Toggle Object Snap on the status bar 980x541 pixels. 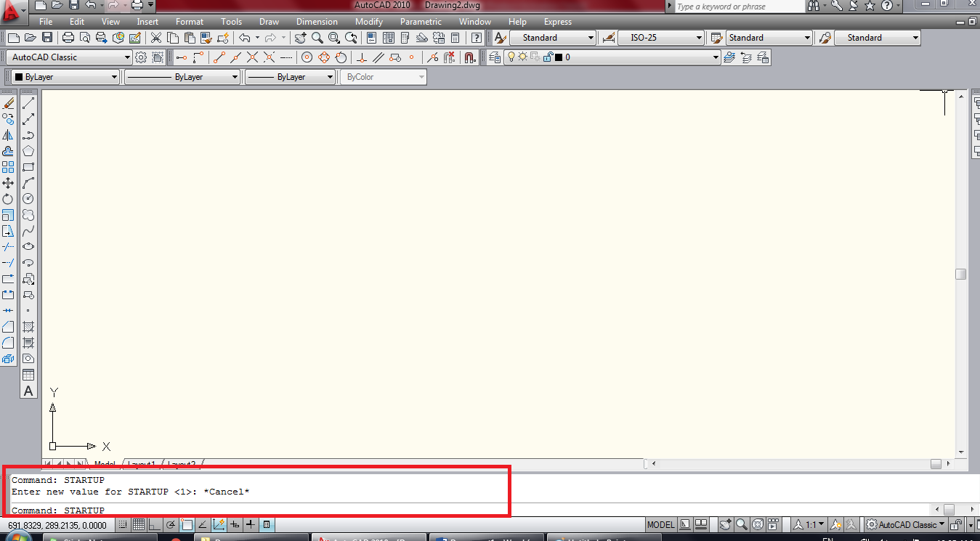pos(187,524)
